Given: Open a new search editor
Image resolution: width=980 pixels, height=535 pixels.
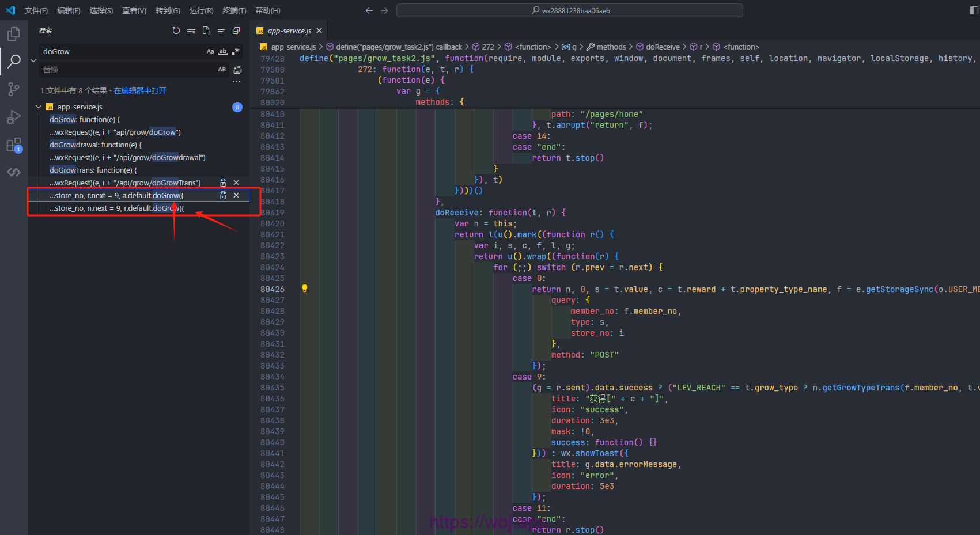Looking at the screenshot, I should (206, 31).
